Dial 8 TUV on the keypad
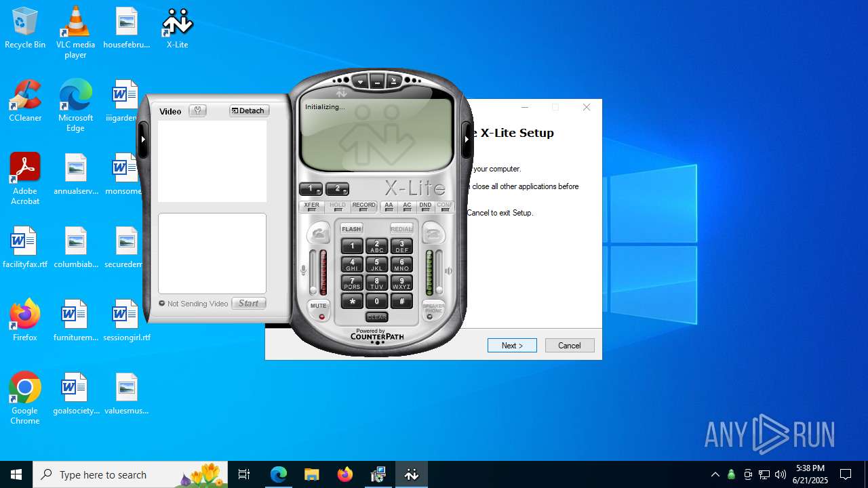The width and height of the screenshot is (868, 488). pyautogui.click(x=377, y=283)
